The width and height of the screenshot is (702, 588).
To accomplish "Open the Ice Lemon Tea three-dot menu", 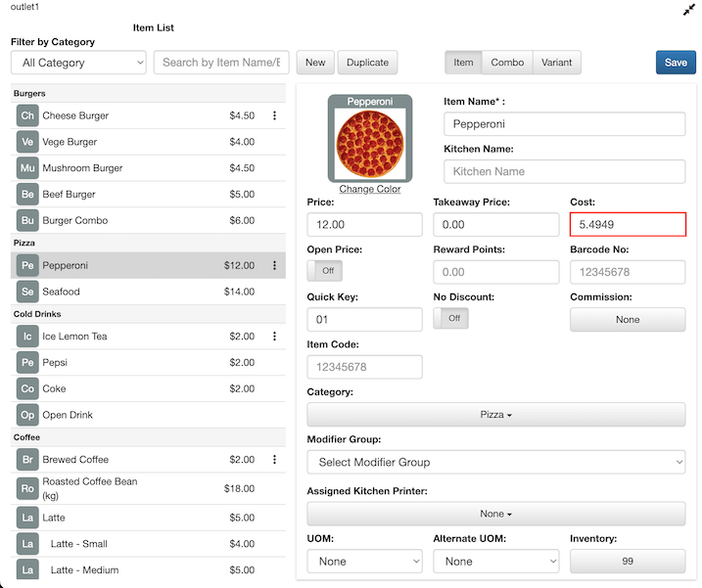I will (274, 336).
